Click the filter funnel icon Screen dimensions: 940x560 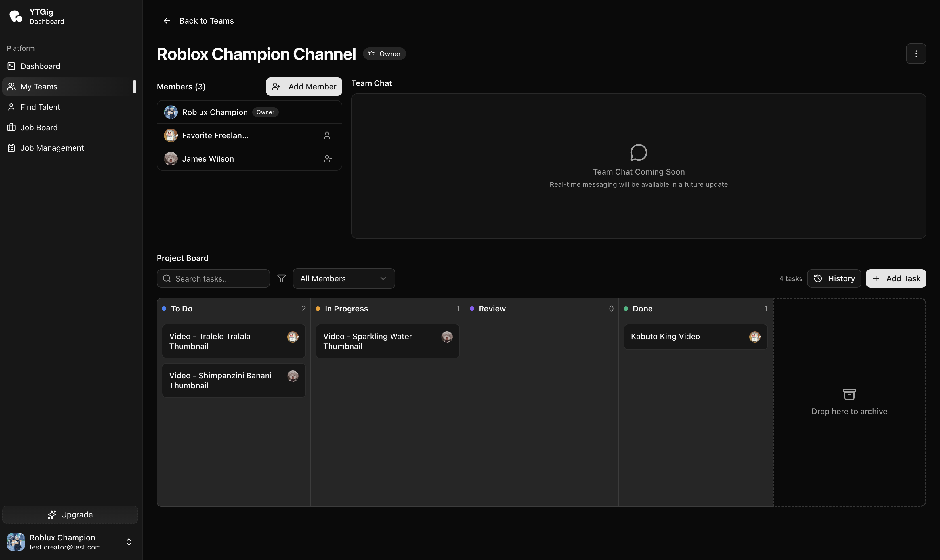281,278
